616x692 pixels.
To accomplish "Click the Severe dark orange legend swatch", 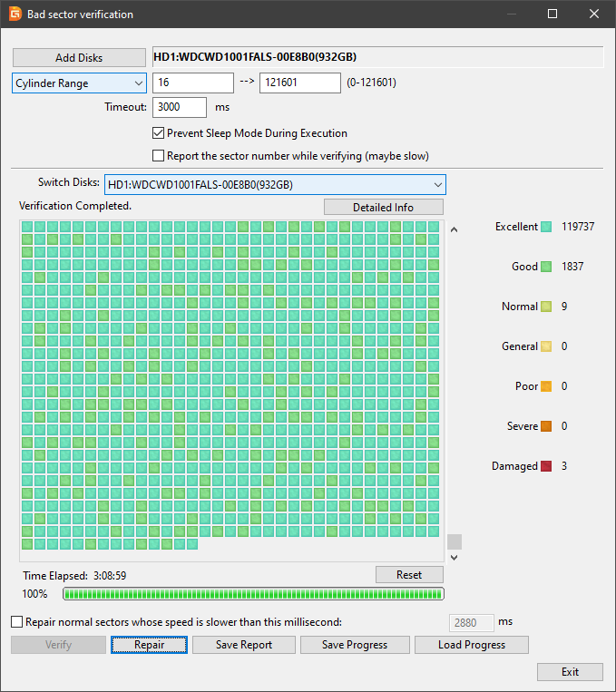I will (546, 426).
